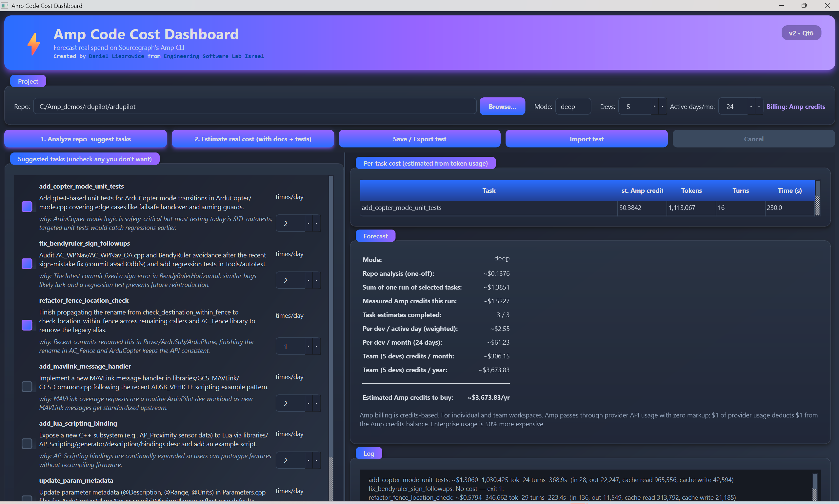Click the Save / Export test button

[x=419, y=139]
